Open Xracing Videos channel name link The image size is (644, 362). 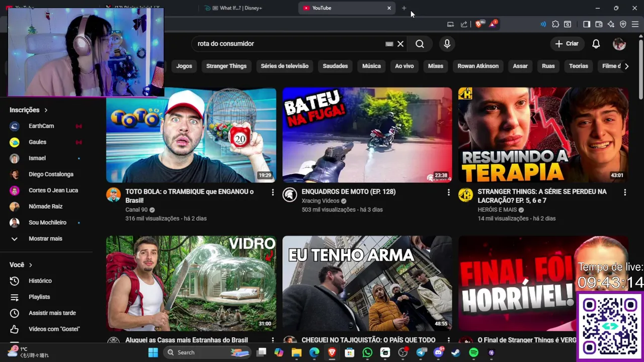320,201
